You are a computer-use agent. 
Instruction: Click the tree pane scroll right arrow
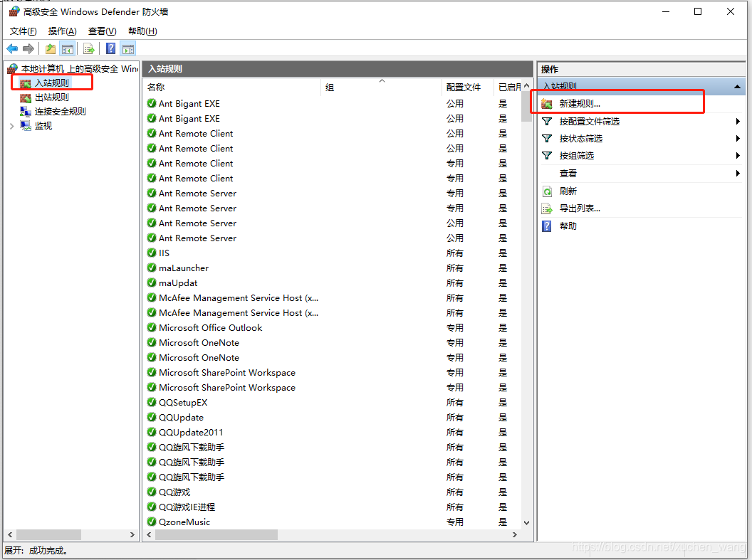coord(132,534)
